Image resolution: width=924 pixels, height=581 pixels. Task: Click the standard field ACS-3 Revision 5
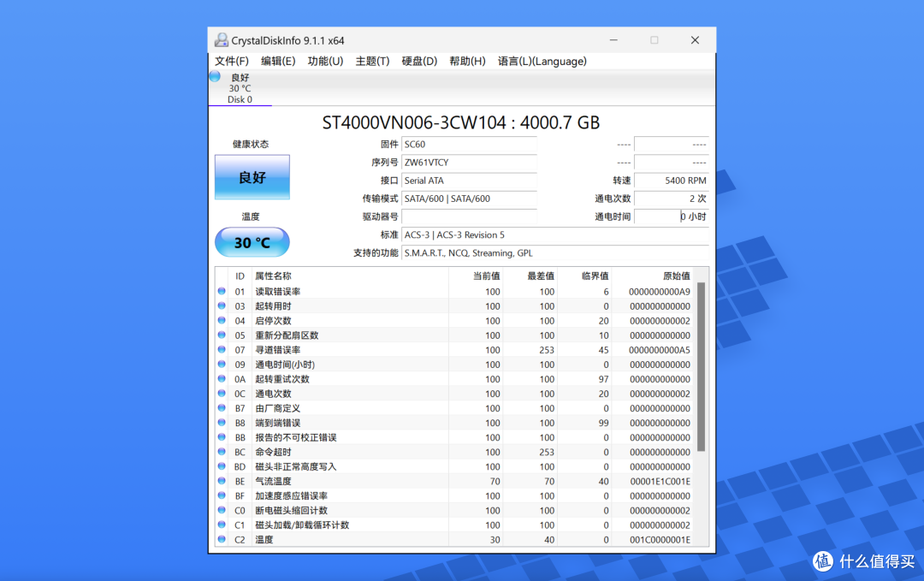click(555, 235)
